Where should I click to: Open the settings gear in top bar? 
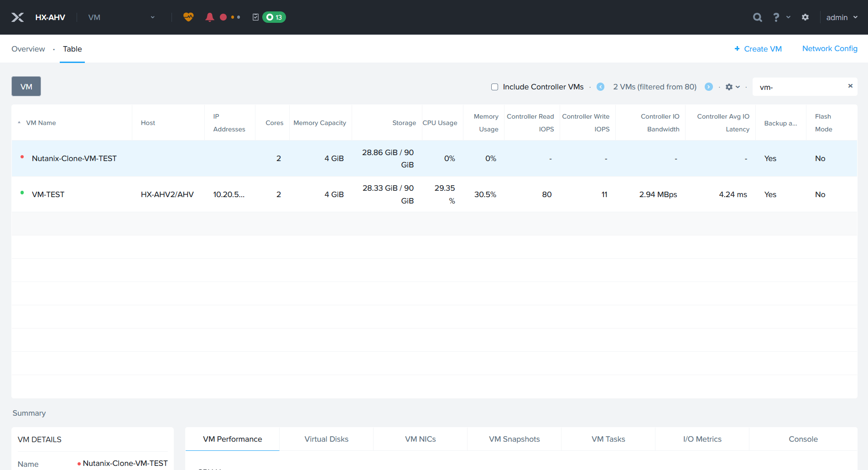click(805, 17)
